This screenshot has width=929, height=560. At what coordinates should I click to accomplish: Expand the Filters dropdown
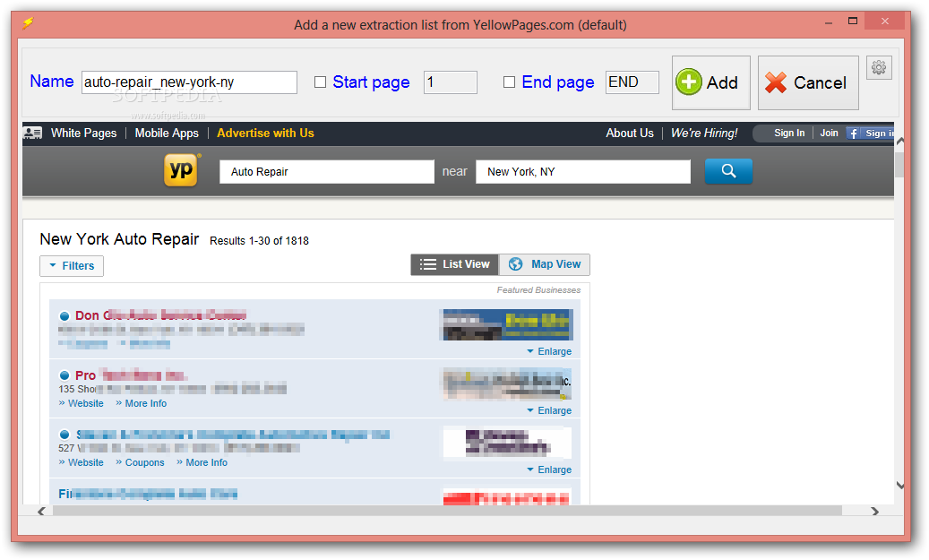point(72,265)
